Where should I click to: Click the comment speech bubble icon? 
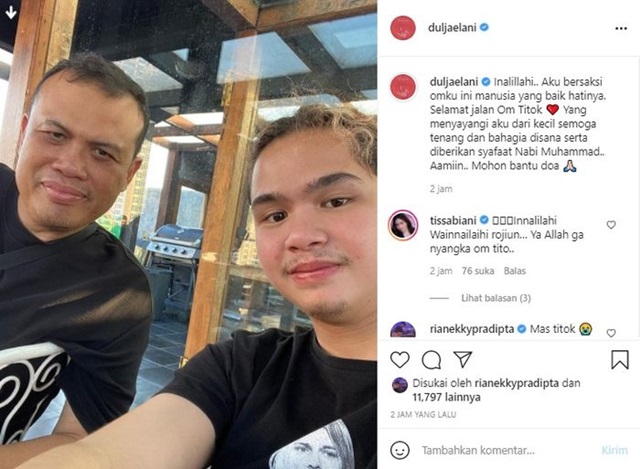431,360
